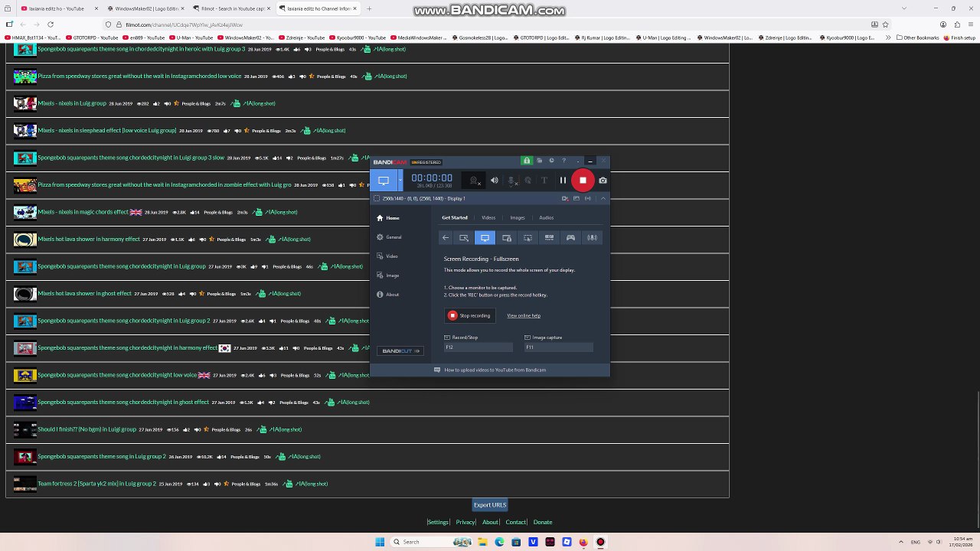Select fullscreen recording mode icon
This screenshot has width=980, height=551.
(485, 238)
